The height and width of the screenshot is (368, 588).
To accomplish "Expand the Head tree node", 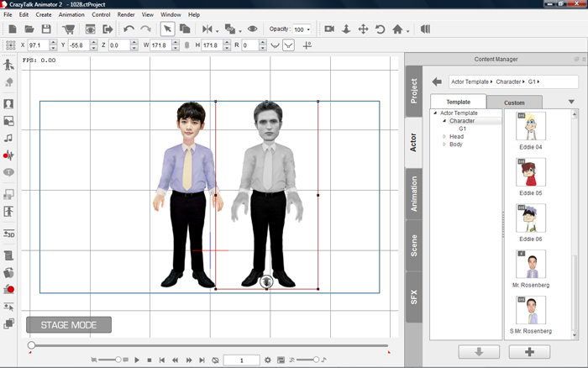I will coord(444,136).
